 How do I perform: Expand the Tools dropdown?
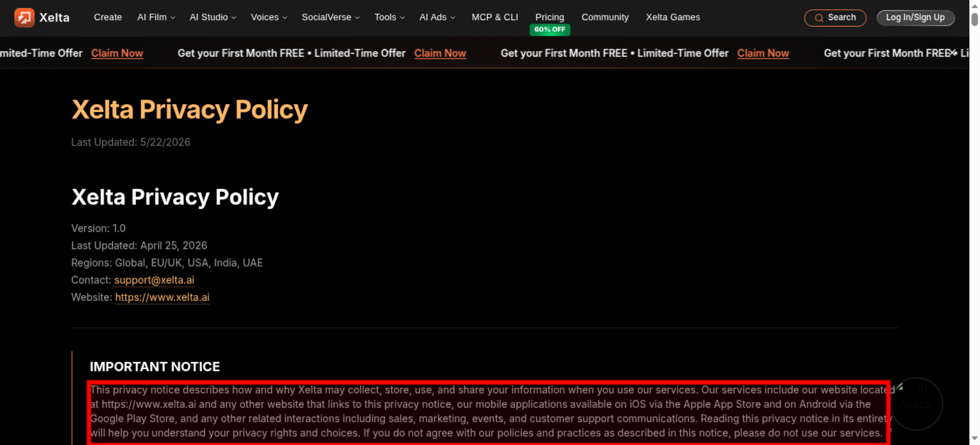pos(390,18)
